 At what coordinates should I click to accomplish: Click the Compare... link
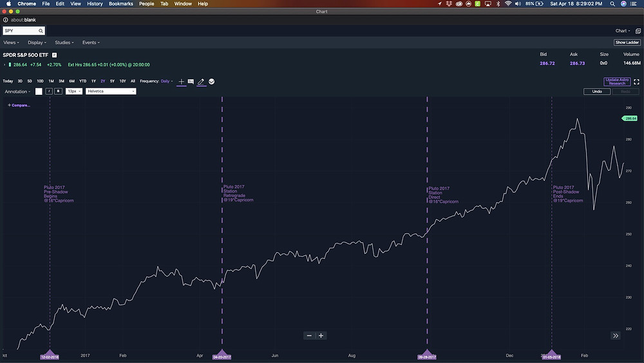(19, 105)
